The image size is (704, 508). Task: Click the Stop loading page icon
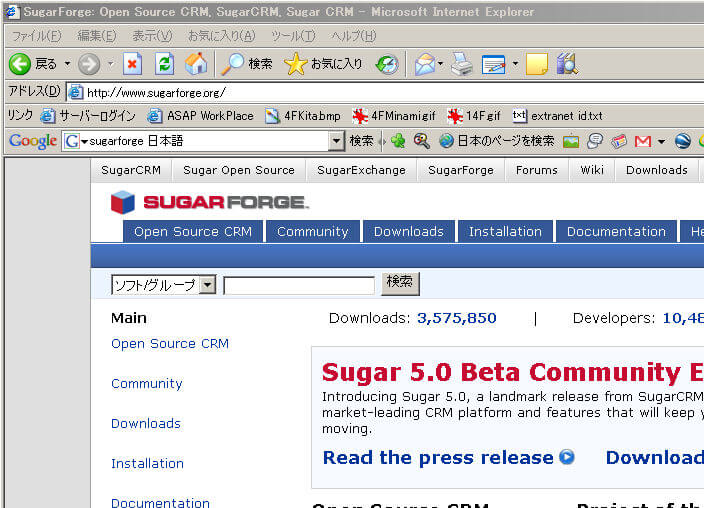coord(132,64)
